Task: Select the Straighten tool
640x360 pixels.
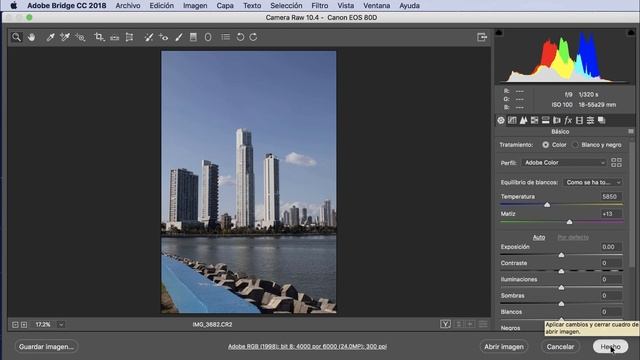Action: [x=114, y=37]
